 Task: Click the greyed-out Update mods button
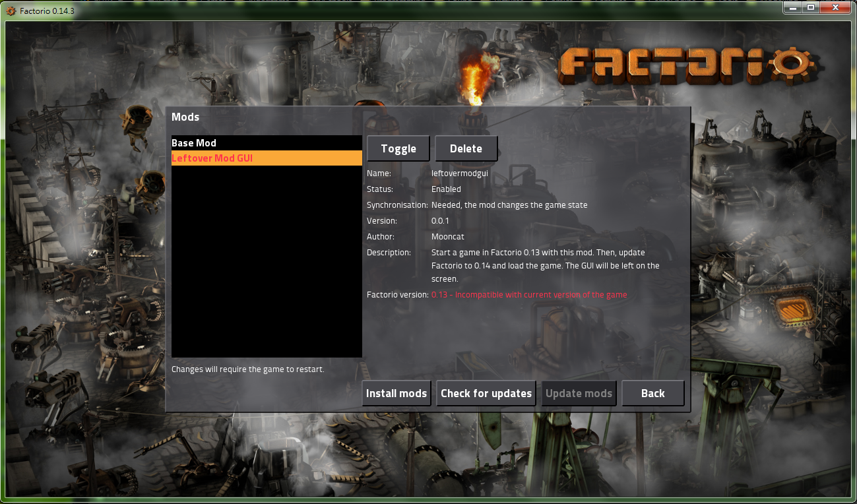coord(579,393)
